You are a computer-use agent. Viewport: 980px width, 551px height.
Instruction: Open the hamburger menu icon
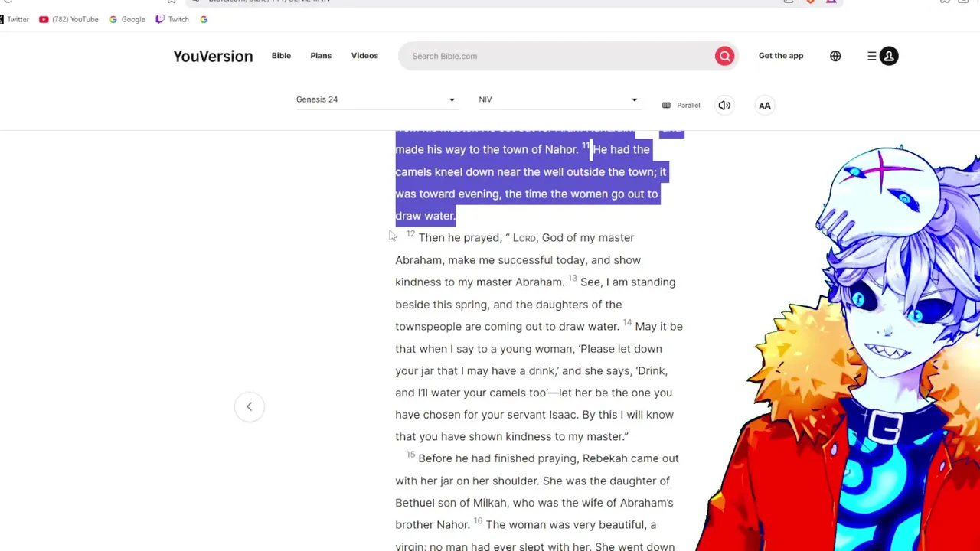click(x=872, y=56)
